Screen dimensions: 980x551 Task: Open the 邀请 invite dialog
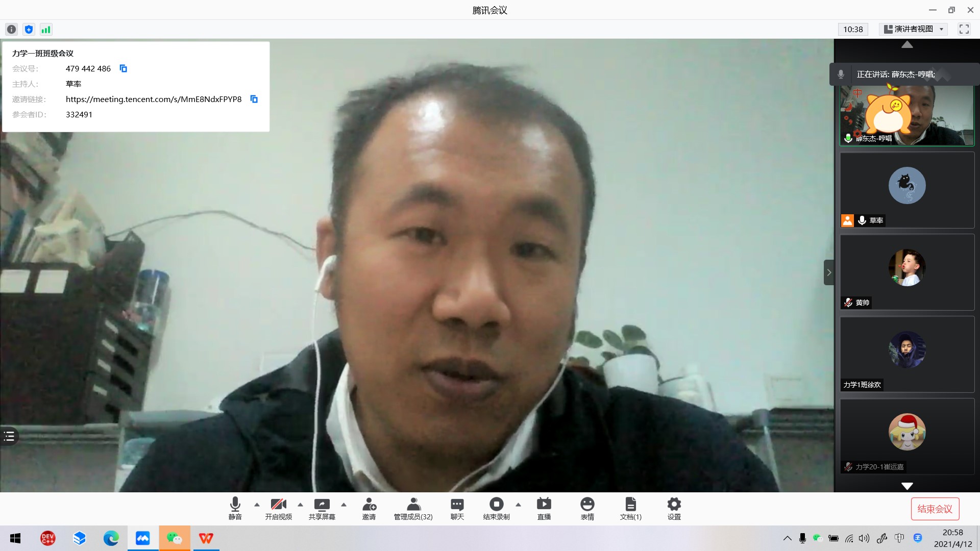369,509
